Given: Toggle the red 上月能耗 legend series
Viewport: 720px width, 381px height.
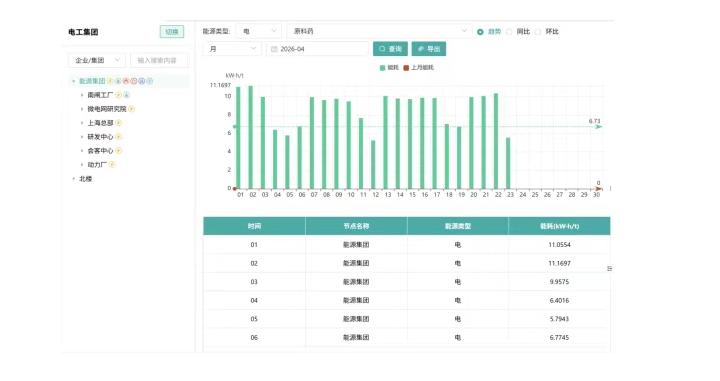Looking at the screenshot, I should [x=418, y=67].
